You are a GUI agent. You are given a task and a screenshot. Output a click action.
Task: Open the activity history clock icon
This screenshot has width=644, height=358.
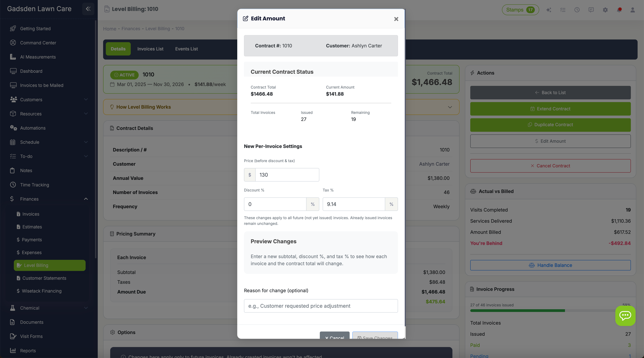[577, 10]
